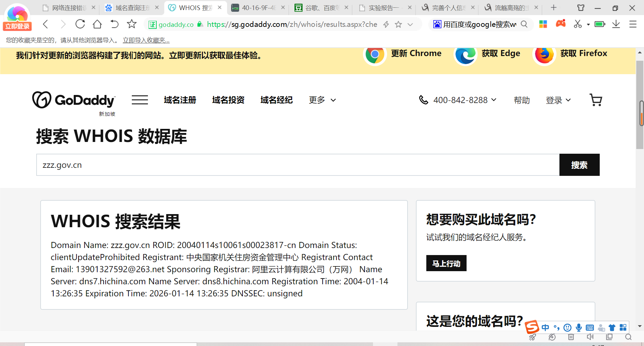Click the browser address bar URL
The height and width of the screenshot is (346, 644).
click(x=292, y=24)
